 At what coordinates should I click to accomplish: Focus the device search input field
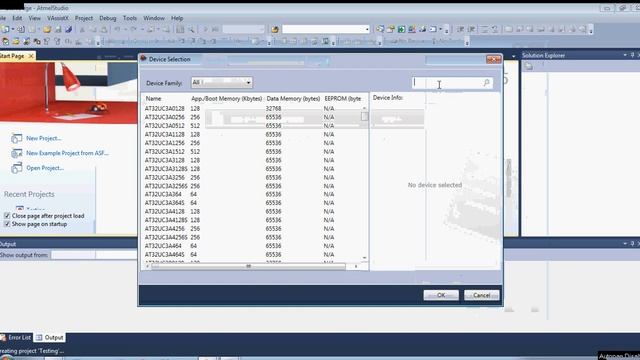447,83
